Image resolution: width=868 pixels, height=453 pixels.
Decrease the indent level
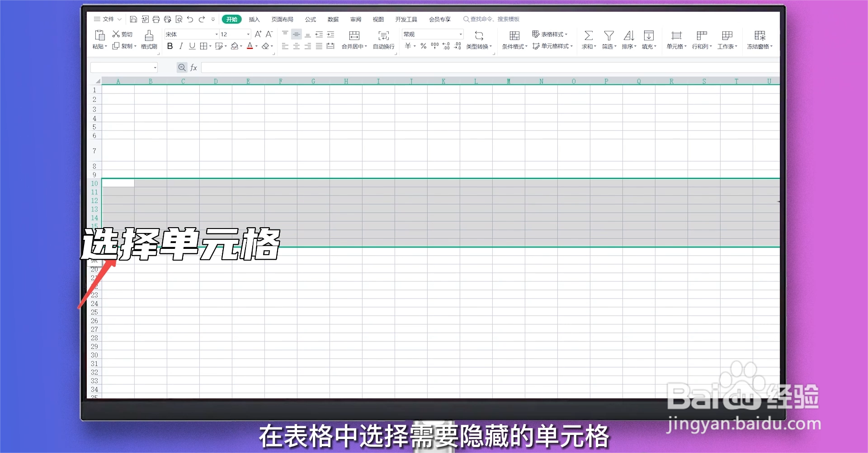(x=319, y=34)
